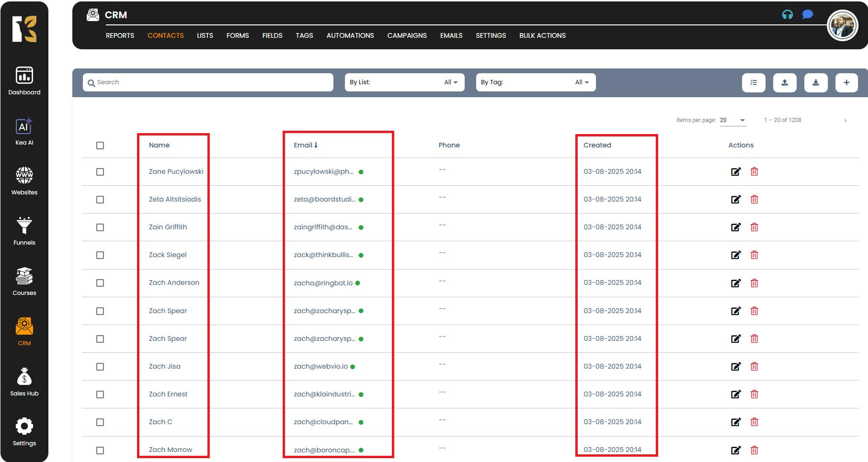The image size is (868, 462).
Task: Switch to the Automations tab
Action: (350, 35)
